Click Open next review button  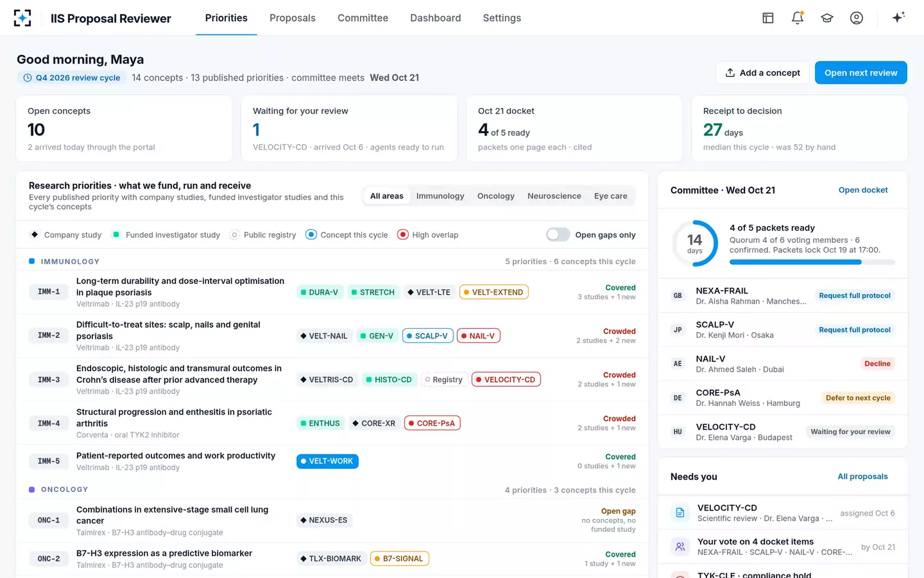pyautogui.click(x=861, y=73)
